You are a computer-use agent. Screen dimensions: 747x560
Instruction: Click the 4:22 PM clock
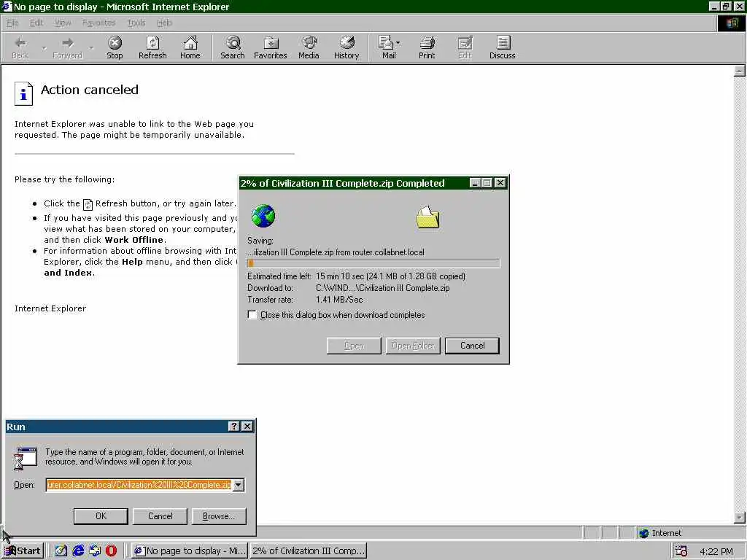point(716,551)
